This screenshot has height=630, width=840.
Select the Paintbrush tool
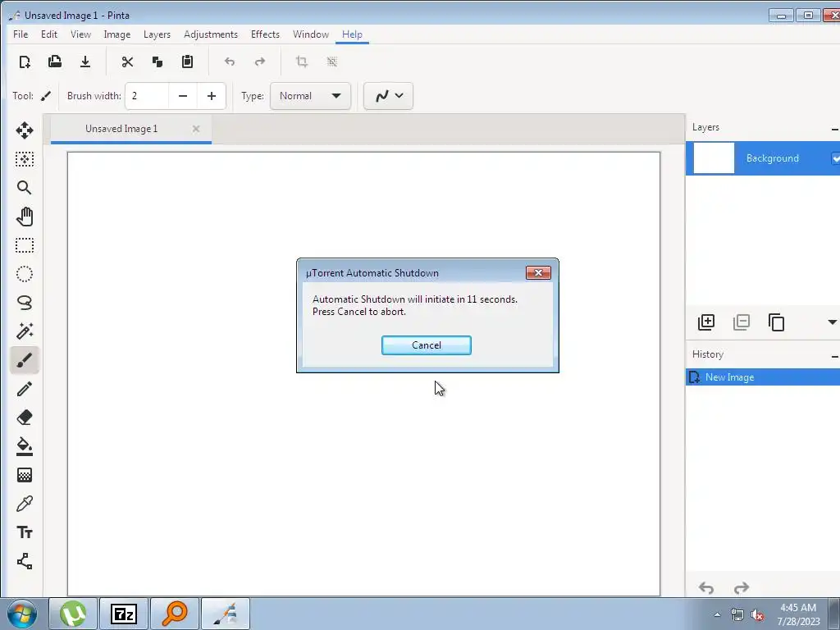tap(25, 360)
